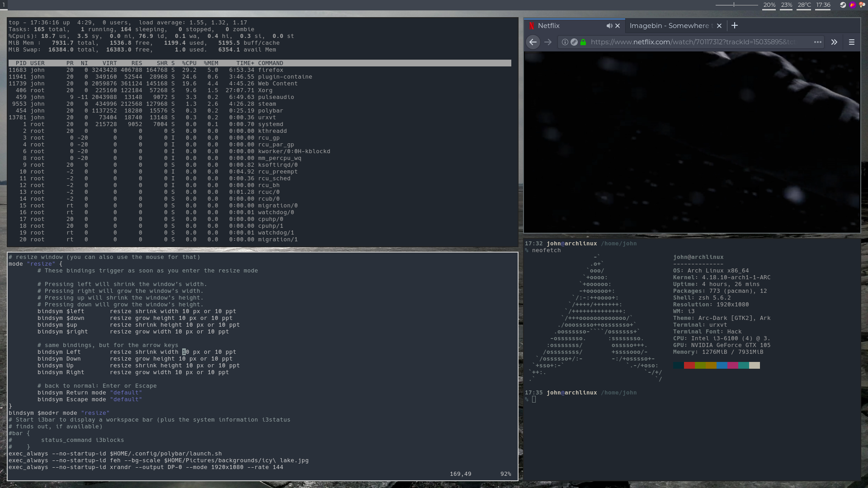The width and height of the screenshot is (868, 488).
Task: Click the 'bindsym Right' line in vim
Action: click(133, 372)
